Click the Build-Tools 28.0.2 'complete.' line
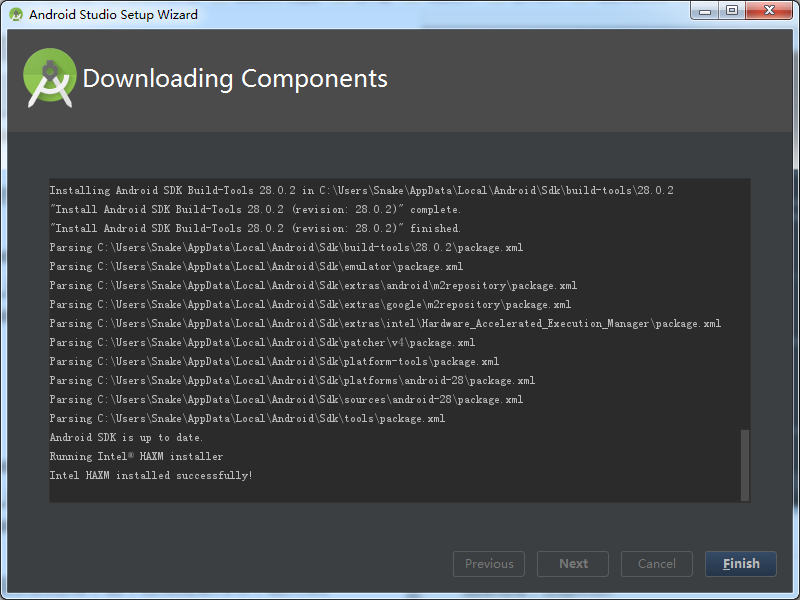 click(255, 210)
